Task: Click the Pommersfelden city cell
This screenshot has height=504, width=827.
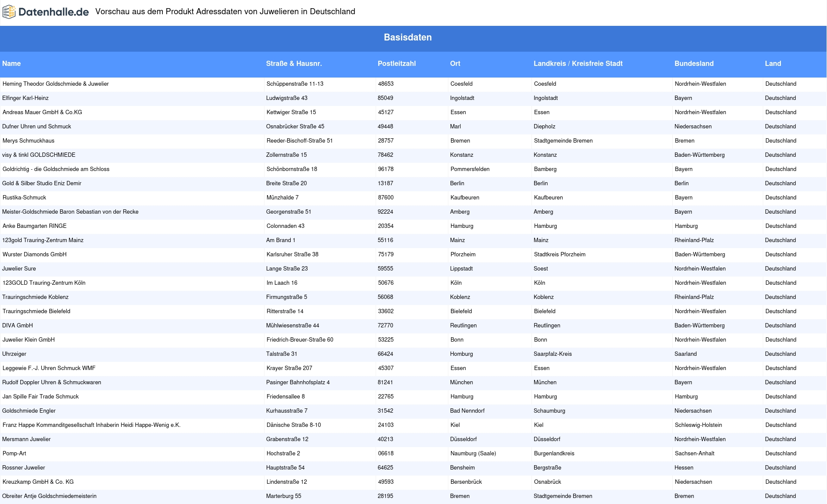Action: point(469,169)
